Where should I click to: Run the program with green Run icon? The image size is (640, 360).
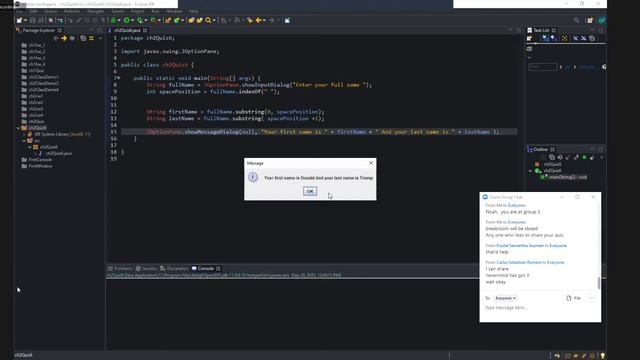[127, 20]
